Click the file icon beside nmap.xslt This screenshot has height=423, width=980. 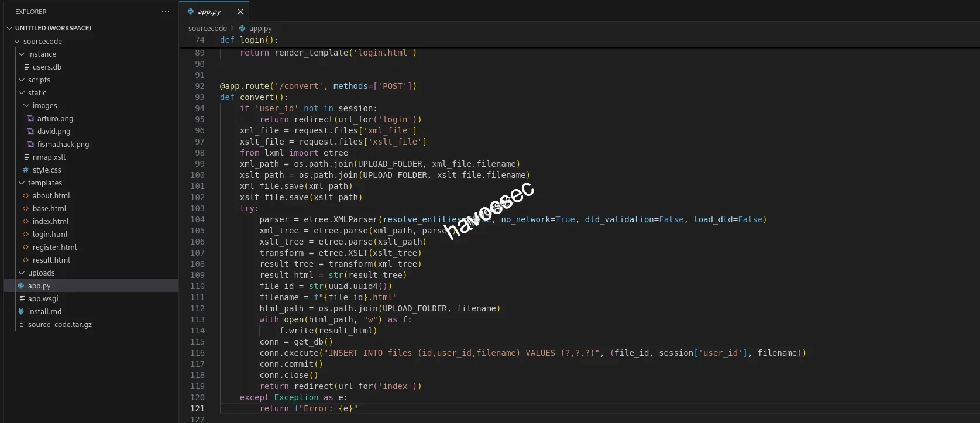click(26, 157)
